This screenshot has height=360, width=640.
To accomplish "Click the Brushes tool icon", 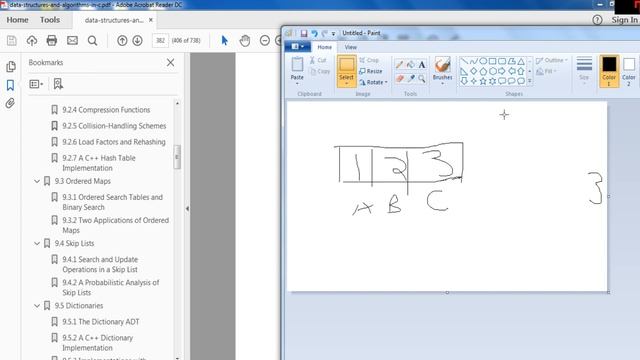I will click(442, 65).
